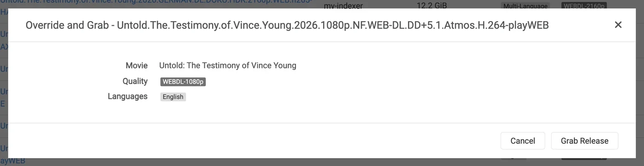Open the English languages selector
644x166 pixels.
click(x=173, y=97)
